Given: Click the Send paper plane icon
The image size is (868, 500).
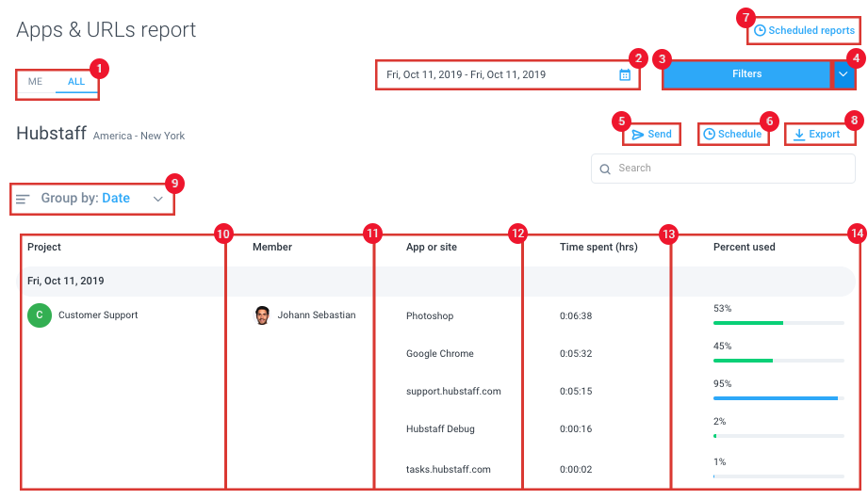Looking at the screenshot, I should point(638,135).
